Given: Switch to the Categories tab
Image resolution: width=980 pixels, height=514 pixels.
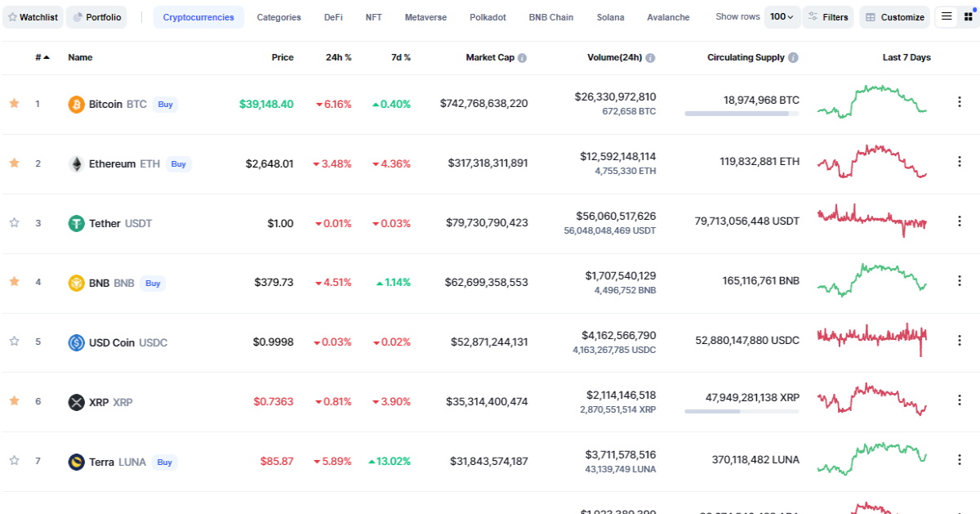Looking at the screenshot, I should point(278,17).
